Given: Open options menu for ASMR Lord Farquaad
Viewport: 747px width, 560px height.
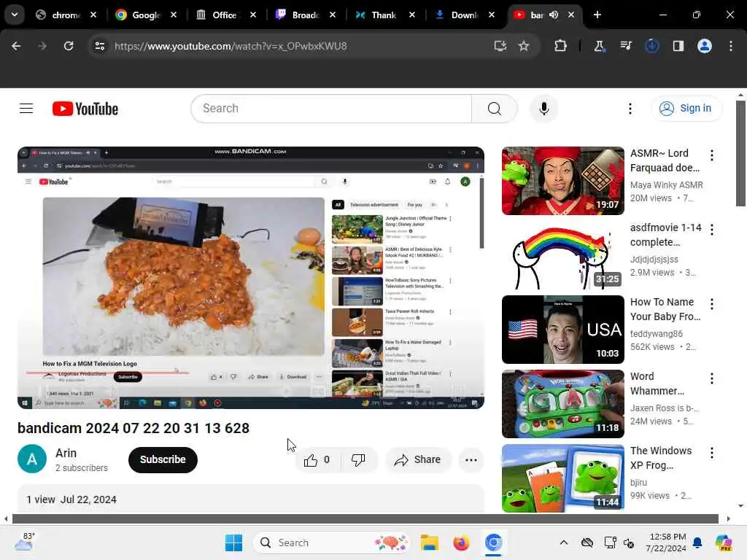Looking at the screenshot, I should [712, 155].
